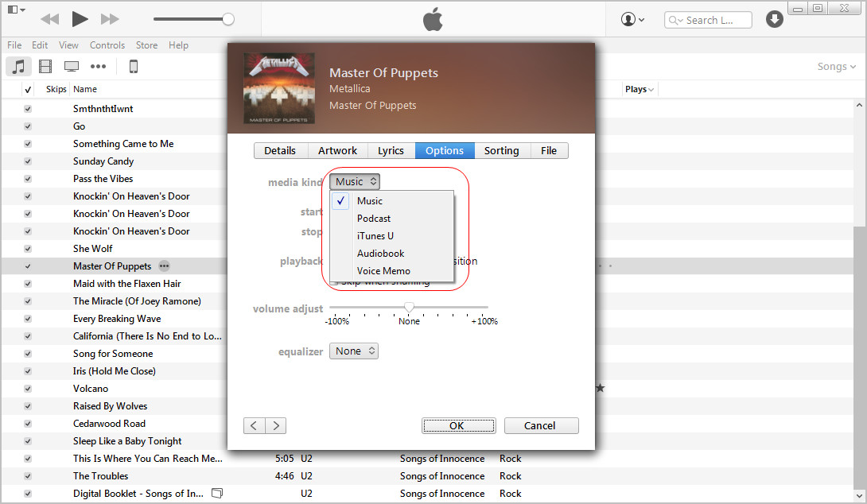The height and width of the screenshot is (504, 867).
Task: Choose Voice Memo as media kind
Action: [391, 271]
